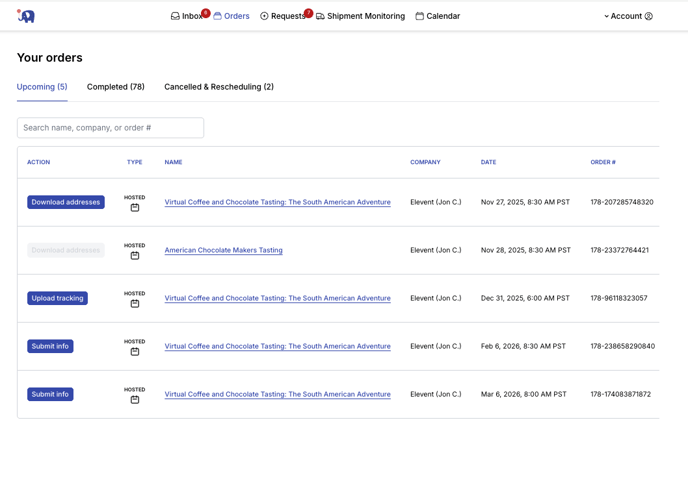Open Shipment Monitoring page

pos(360,16)
